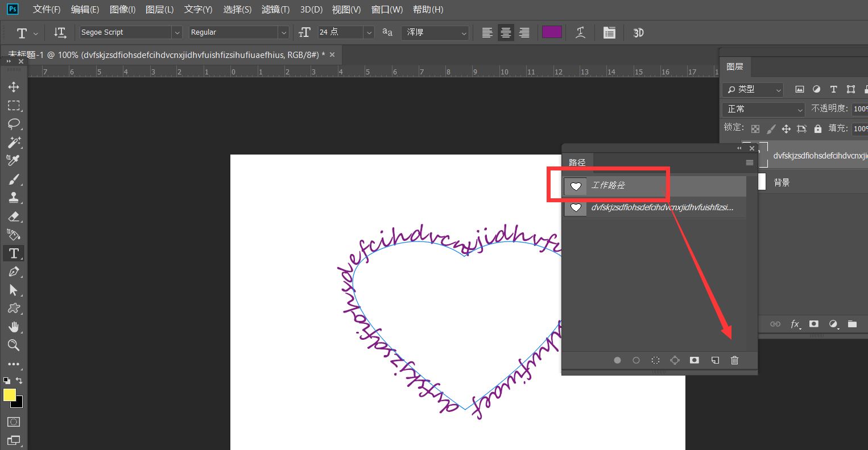Open the 图层(L) menu
The image size is (868, 450).
tap(159, 10)
